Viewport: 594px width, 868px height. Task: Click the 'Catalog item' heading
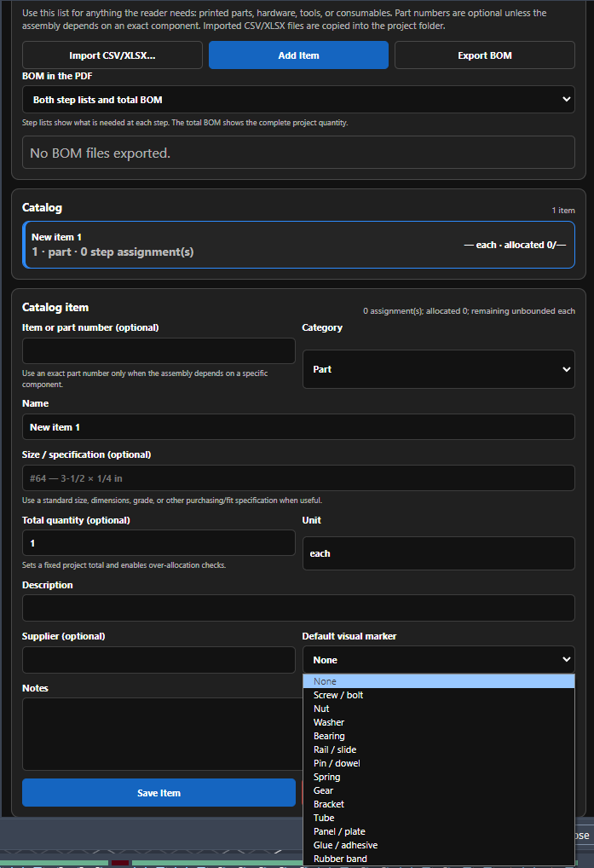(55, 307)
